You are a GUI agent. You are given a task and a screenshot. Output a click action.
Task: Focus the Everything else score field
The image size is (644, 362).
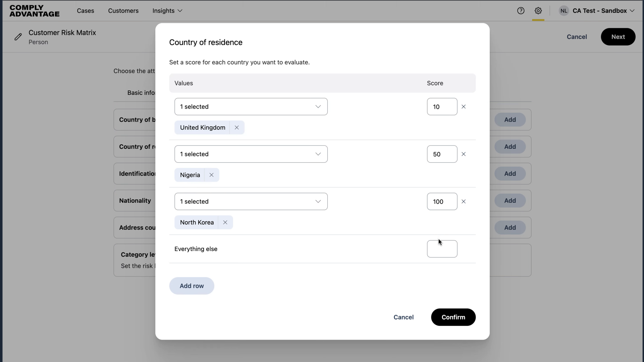coord(442,249)
